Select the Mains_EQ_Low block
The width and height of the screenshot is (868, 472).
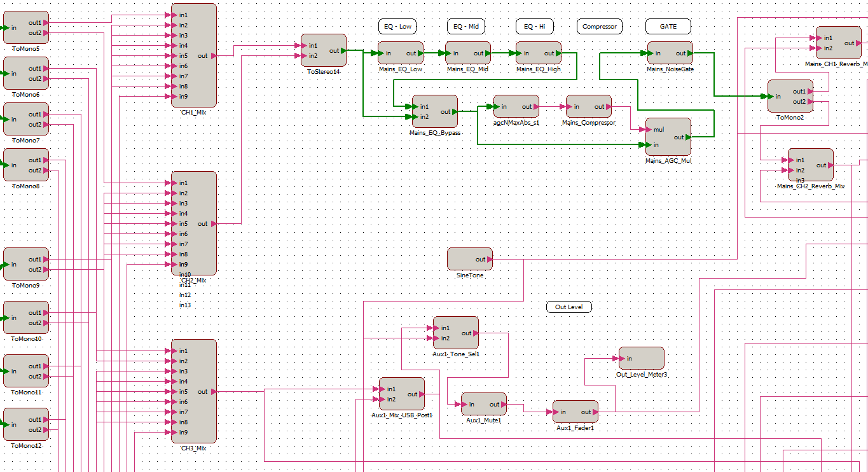pyautogui.click(x=401, y=53)
